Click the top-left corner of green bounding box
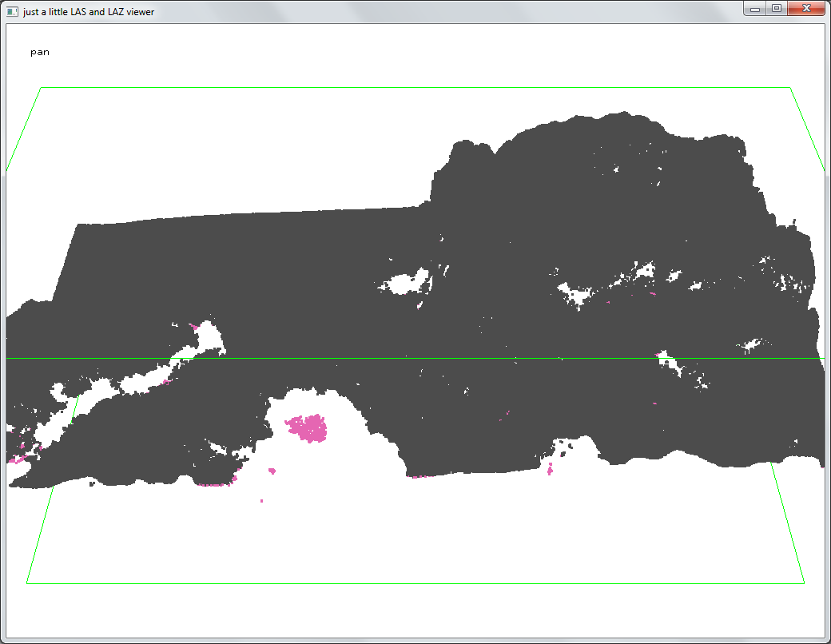The height and width of the screenshot is (644, 831). 41,88
